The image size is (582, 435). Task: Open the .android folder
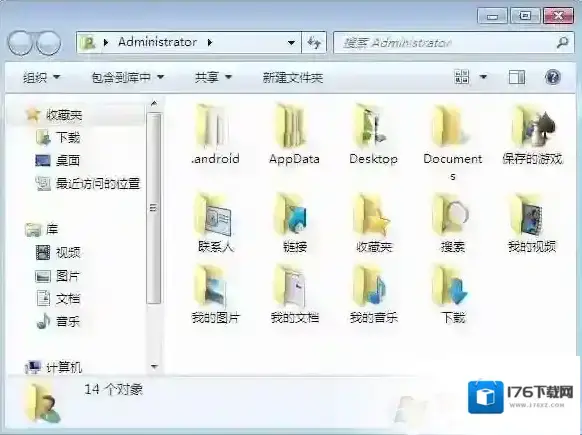(x=215, y=135)
